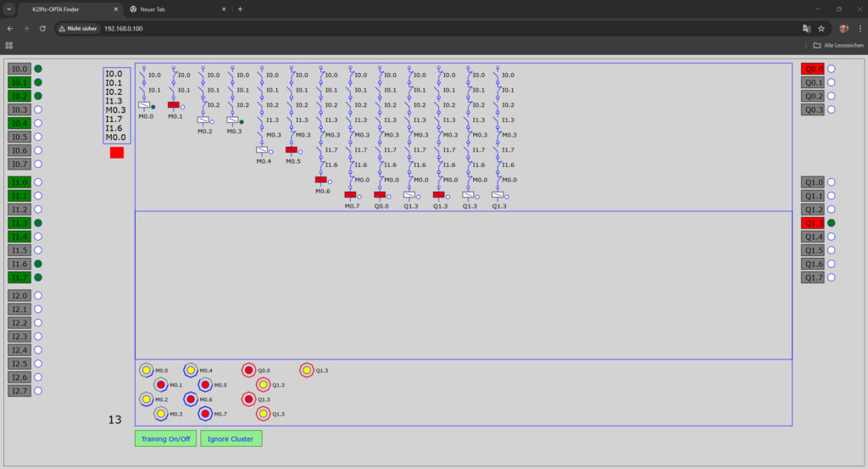The height and width of the screenshot is (469, 868).
Task: Open Chrome's three-dot menu
Action: click(858, 28)
